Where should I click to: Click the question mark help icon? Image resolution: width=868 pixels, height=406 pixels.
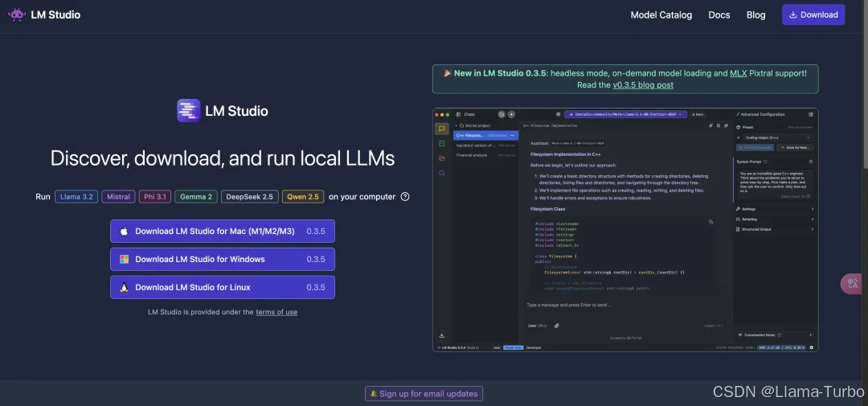(404, 197)
